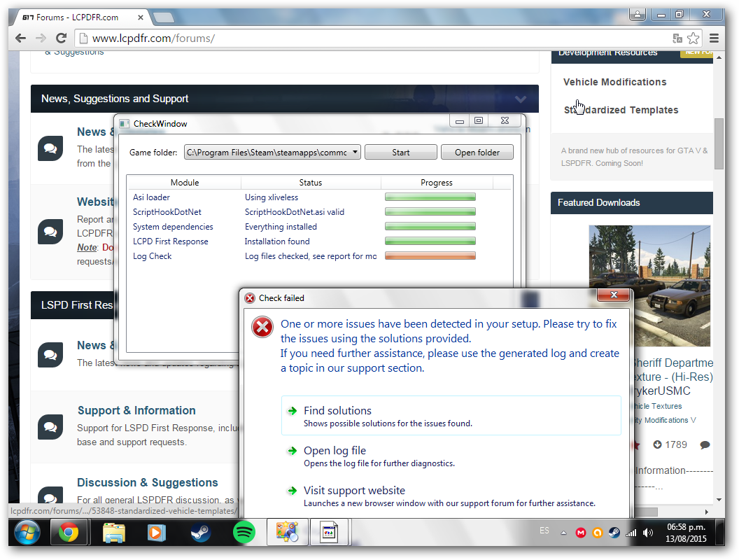Open Support & Information forum

click(x=136, y=411)
